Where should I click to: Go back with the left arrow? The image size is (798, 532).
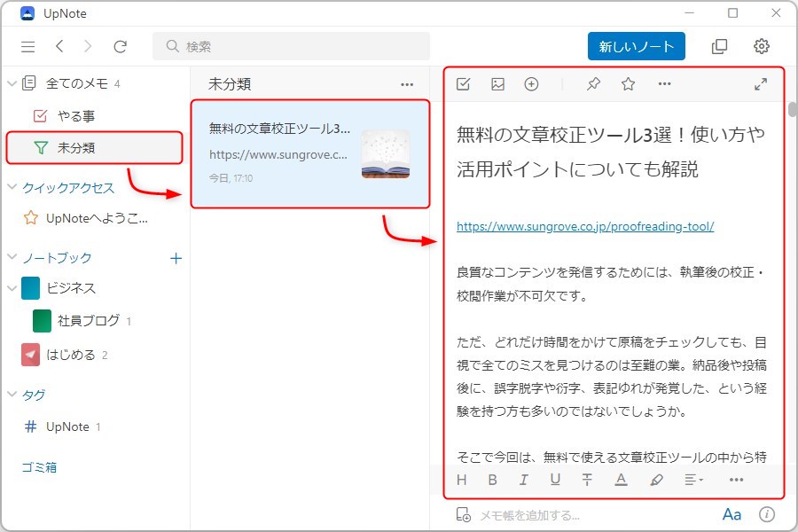coord(59,46)
